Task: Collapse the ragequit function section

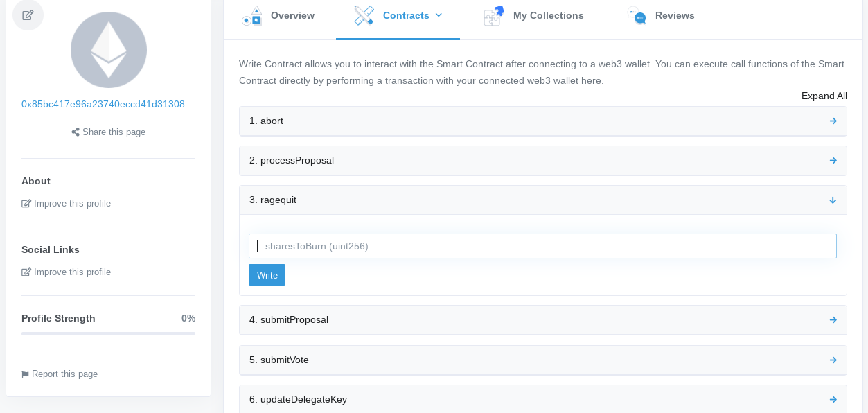Action: 833,200
